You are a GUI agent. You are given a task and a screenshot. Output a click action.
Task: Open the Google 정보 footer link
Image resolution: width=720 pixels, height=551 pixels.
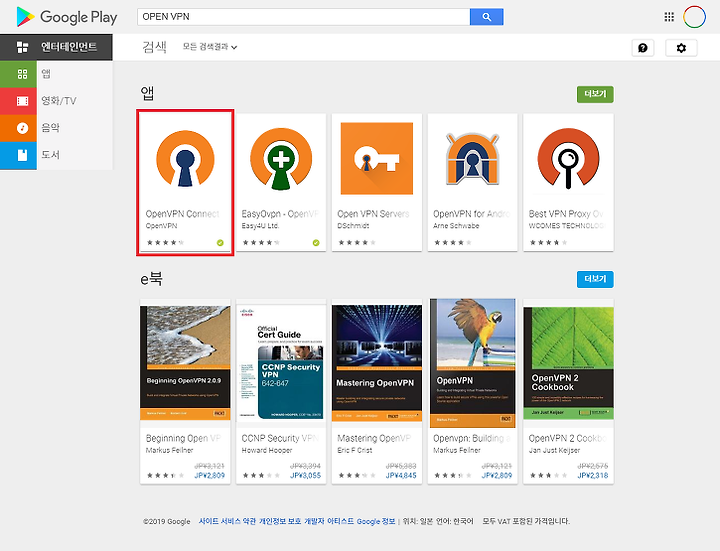point(376,521)
